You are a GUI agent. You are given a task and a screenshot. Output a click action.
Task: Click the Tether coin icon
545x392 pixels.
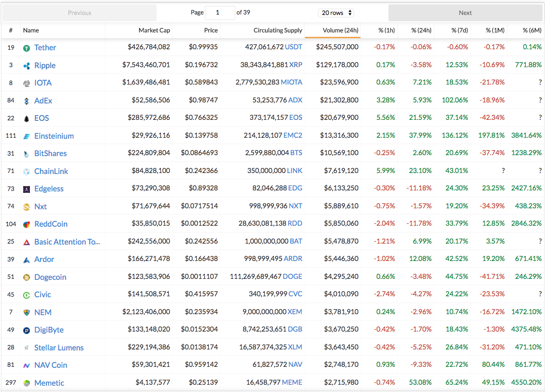(27, 48)
